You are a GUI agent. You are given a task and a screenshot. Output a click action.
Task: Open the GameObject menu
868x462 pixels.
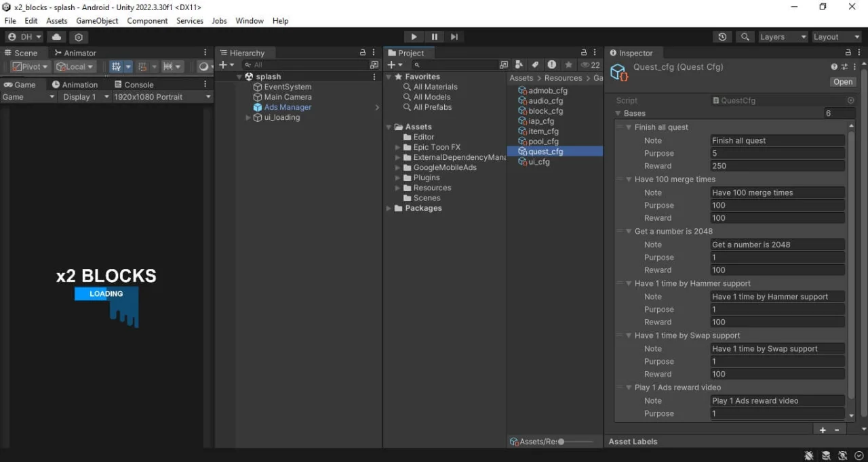[97, 21]
